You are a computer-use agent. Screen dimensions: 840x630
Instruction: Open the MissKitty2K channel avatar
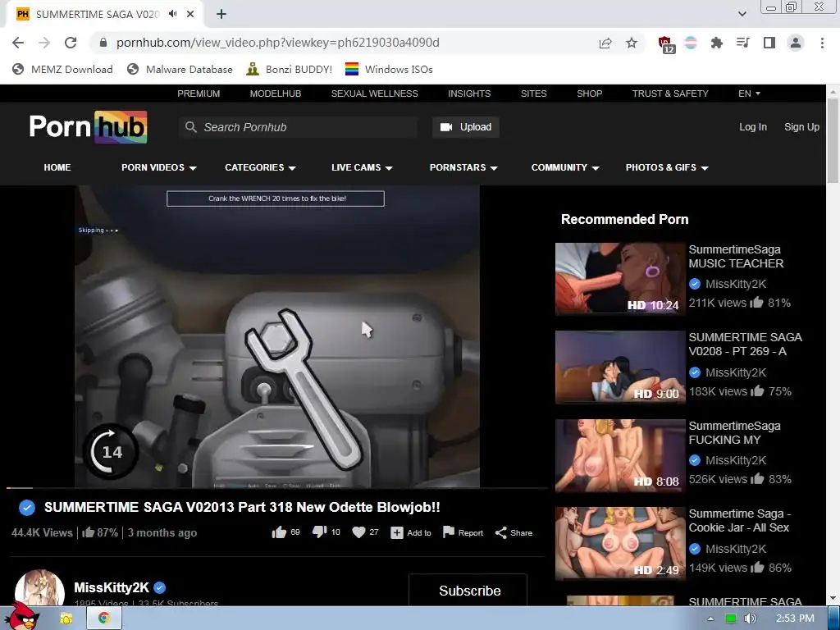point(39,588)
